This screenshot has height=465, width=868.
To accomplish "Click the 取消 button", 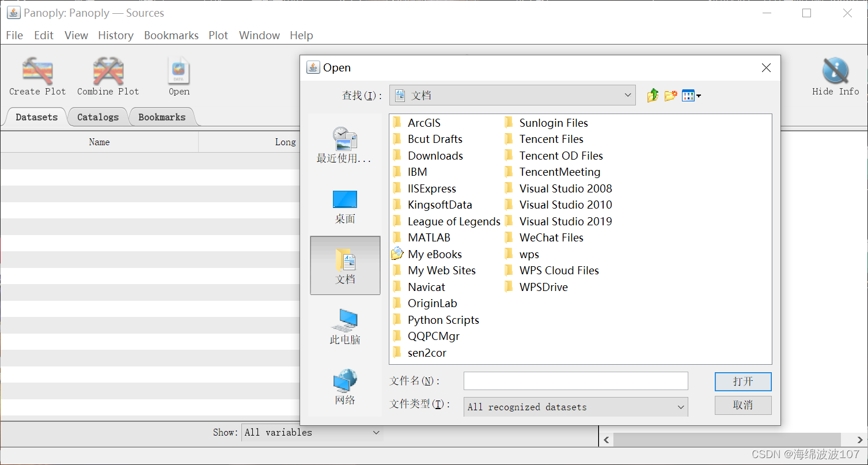I will click(x=743, y=405).
